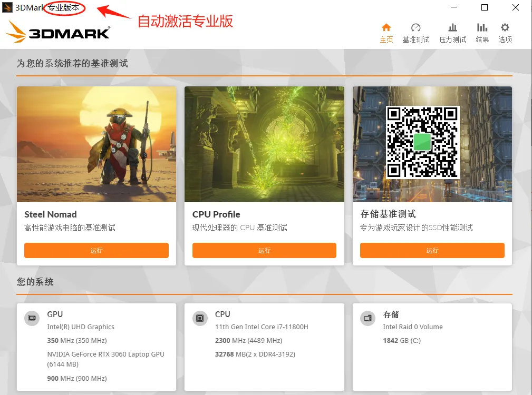Click the storage drive icon
This screenshot has height=395, width=532.
[x=368, y=318]
